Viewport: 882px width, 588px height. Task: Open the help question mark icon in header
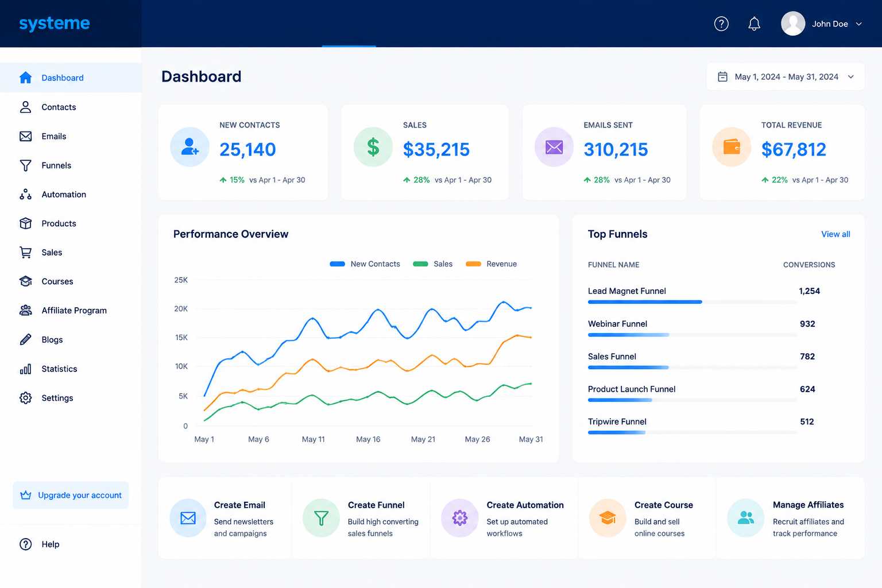(721, 24)
